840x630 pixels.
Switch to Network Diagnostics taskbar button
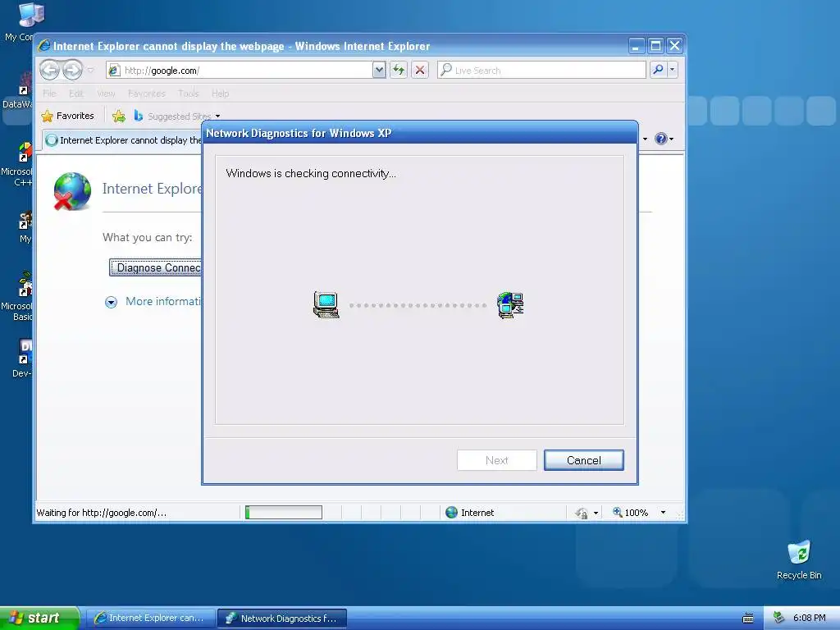click(x=282, y=619)
